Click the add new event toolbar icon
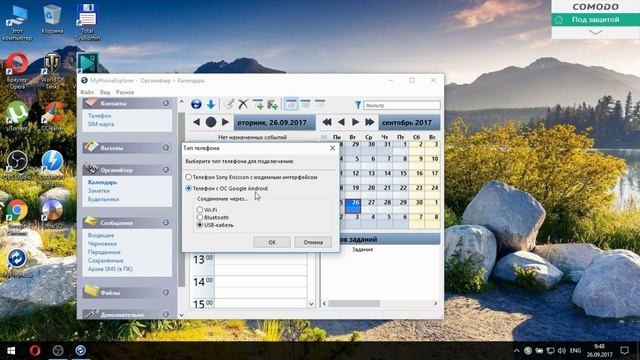 [x=258, y=104]
